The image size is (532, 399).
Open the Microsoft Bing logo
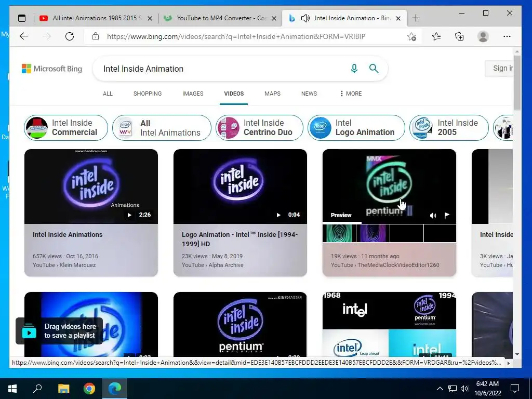[x=52, y=69]
